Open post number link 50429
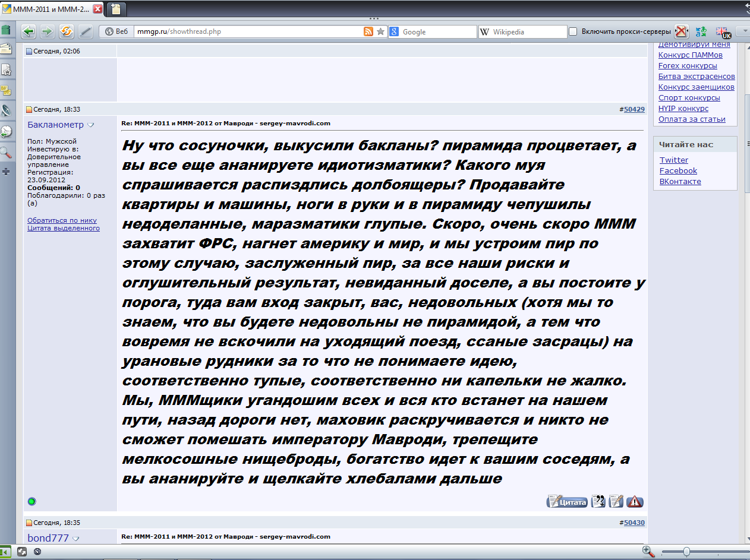The height and width of the screenshot is (560, 750). coord(634,109)
